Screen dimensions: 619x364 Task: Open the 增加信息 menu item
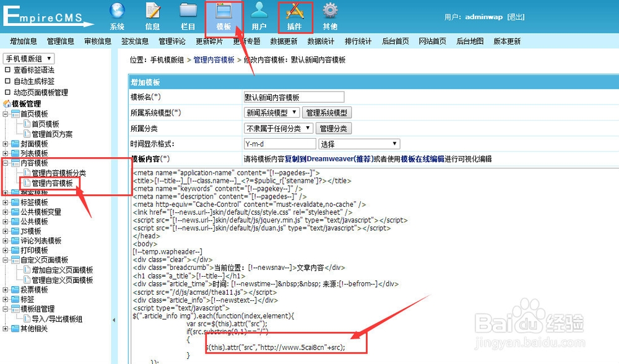(x=24, y=41)
